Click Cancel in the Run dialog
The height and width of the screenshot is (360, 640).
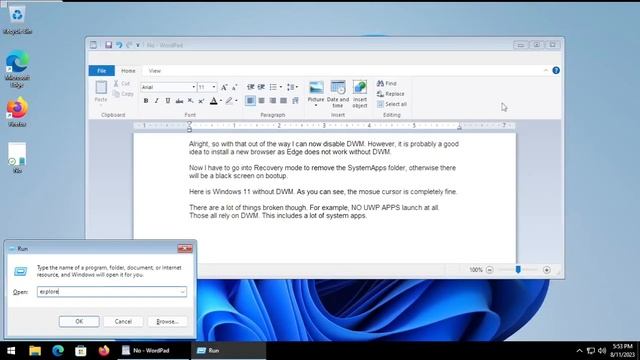(x=123, y=322)
